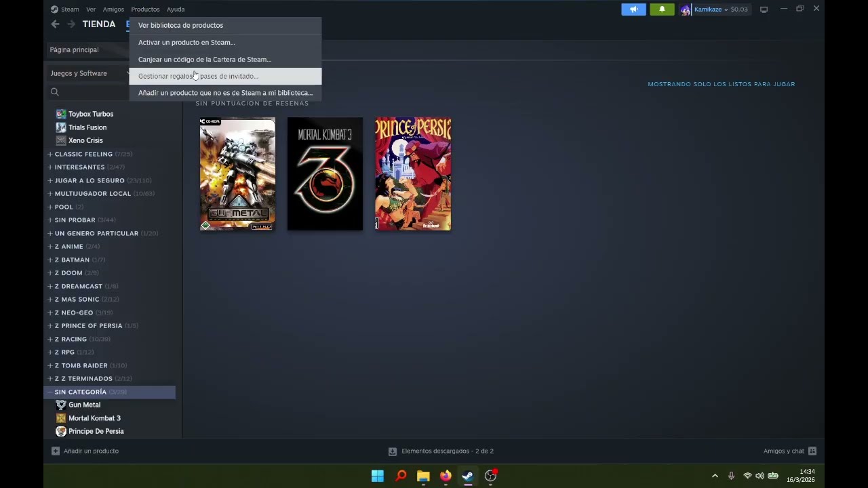This screenshot has height=488, width=868.
Task: Click the Mortal Kombat 3 list icon
Action: click(x=61, y=418)
